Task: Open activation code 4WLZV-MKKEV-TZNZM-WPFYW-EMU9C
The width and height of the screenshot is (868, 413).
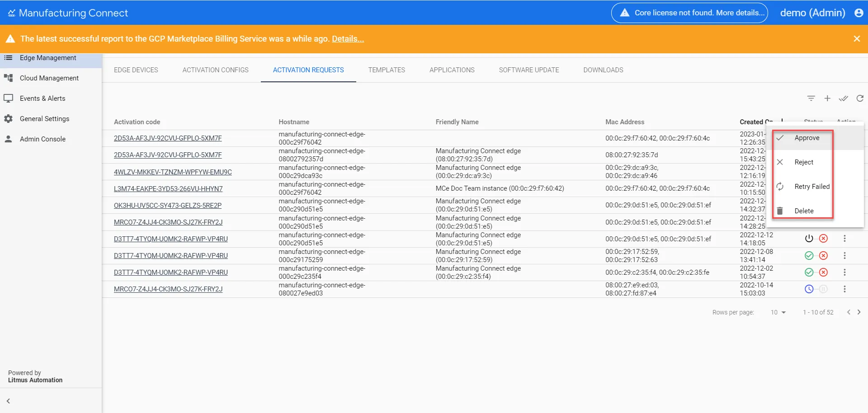Action: (173, 172)
